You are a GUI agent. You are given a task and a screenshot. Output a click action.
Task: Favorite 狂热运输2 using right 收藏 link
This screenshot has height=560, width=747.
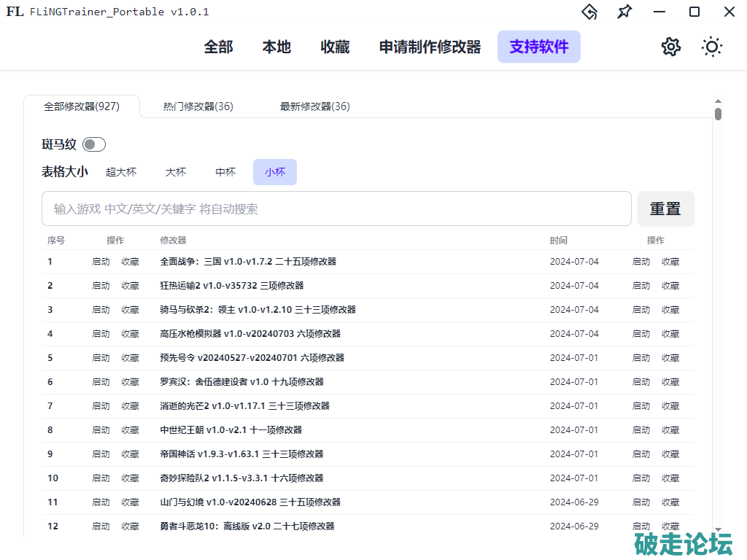[670, 286]
